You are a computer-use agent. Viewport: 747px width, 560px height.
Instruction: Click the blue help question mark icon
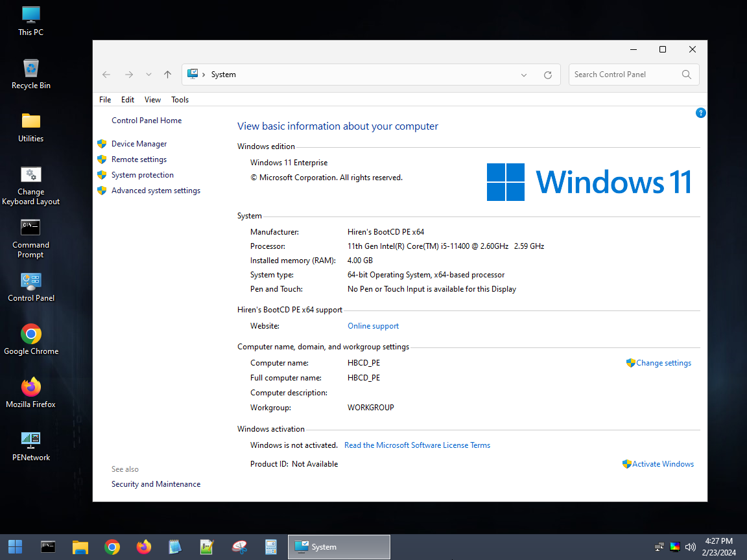point(700,113)
